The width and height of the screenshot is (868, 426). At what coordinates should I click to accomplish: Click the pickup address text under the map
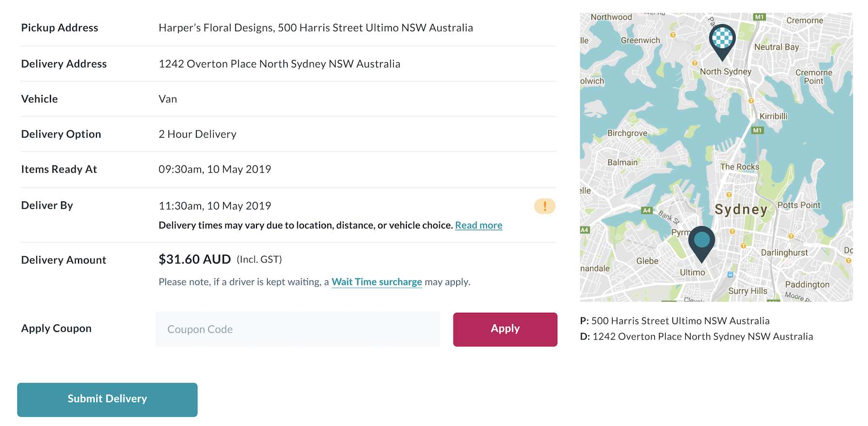coord(675,321)
